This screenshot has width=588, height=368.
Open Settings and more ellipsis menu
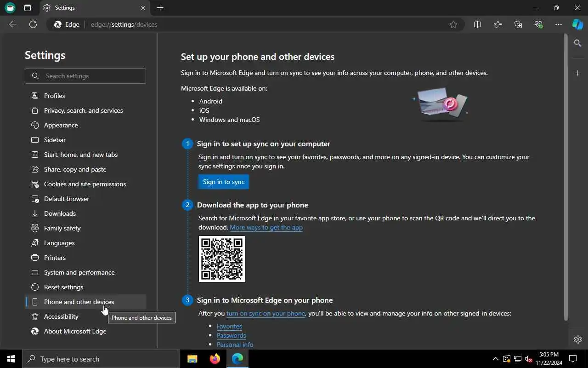559,24
